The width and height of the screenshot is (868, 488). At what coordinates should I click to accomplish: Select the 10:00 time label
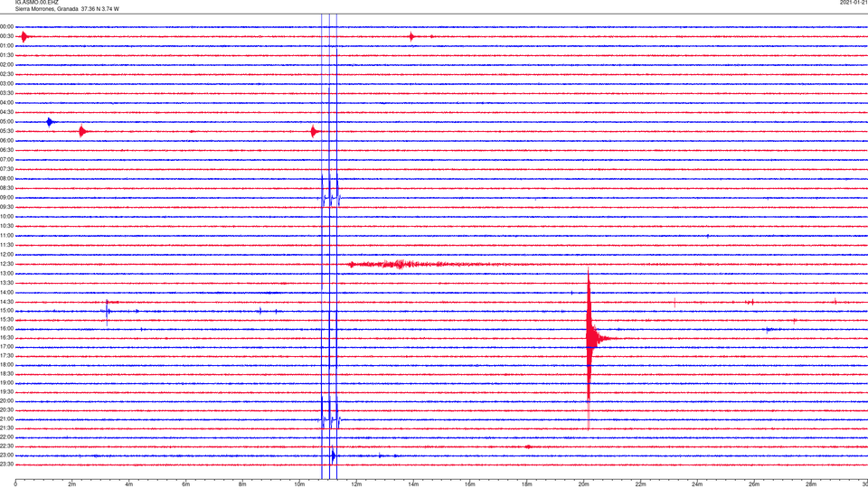pos(6,216)
